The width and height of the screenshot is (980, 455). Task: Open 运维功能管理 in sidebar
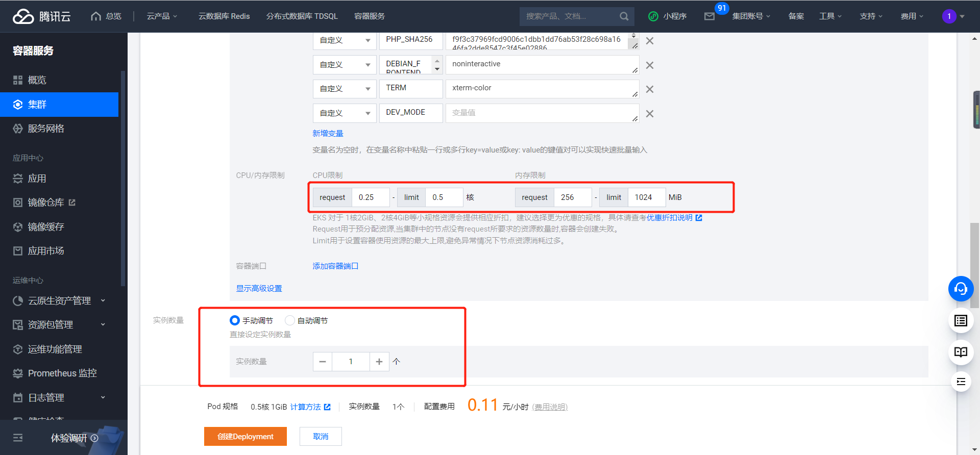(59, 349)
